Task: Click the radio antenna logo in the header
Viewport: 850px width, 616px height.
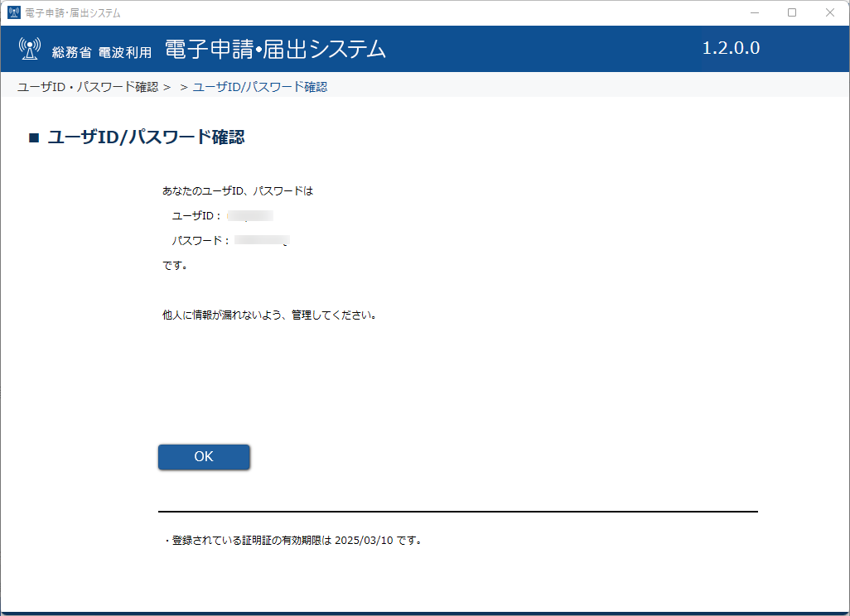Action: pos(29,49)
